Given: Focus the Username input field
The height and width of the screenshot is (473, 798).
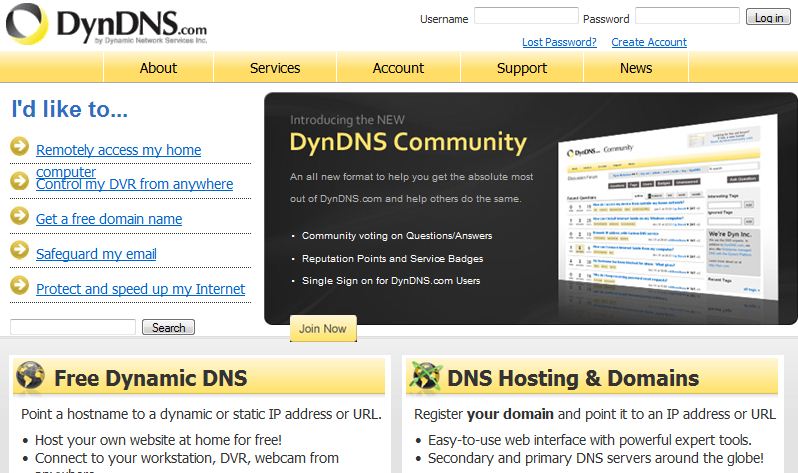Looking at the screenshot, I should [x=526, y=16].
